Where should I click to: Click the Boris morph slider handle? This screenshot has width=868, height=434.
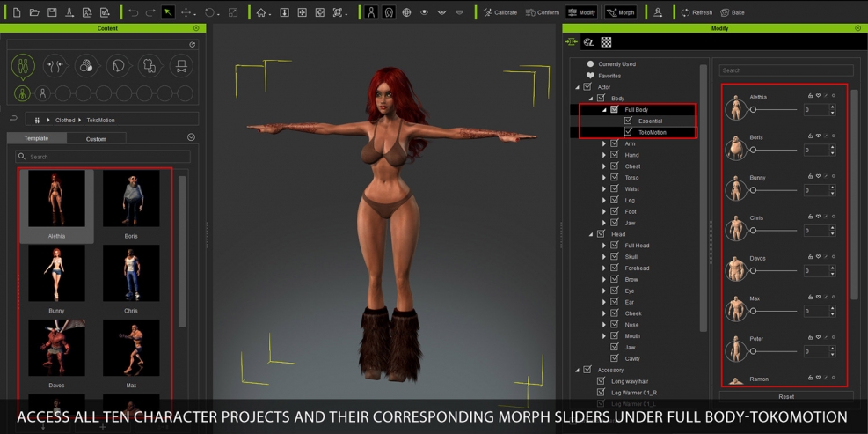point(753,151)
